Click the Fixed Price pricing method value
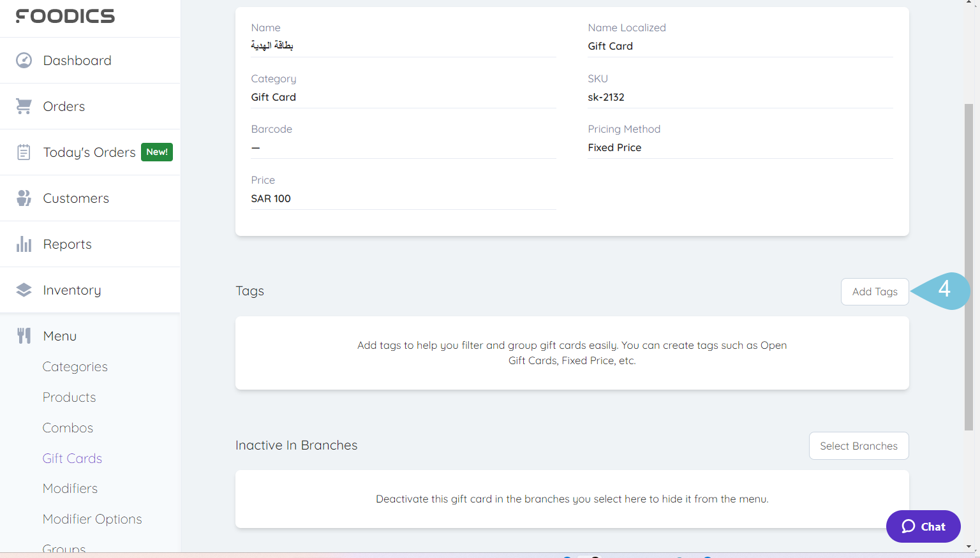The height and width of the screenshot is (558, 980). (614, 147)
